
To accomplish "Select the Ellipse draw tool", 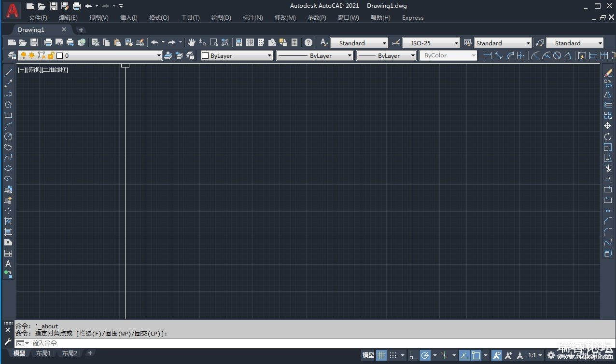I will [x=8, y=168].
